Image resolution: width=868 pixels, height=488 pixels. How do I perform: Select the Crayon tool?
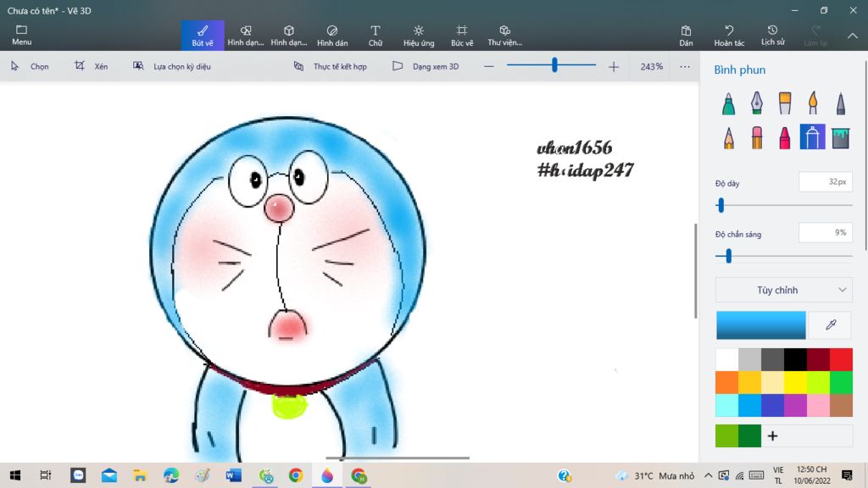tap(785, 137)
